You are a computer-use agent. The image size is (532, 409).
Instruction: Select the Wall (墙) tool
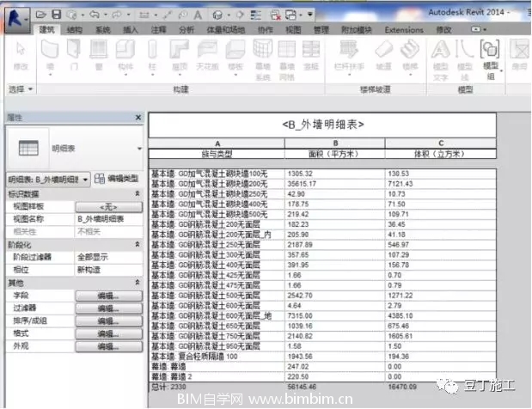[x=50, y=57]
